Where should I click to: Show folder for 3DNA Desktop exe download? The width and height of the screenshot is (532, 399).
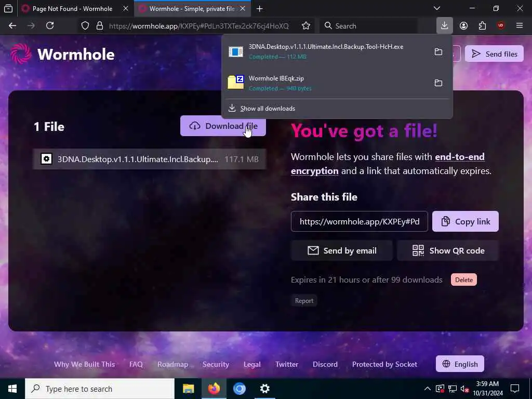(438, 51)
